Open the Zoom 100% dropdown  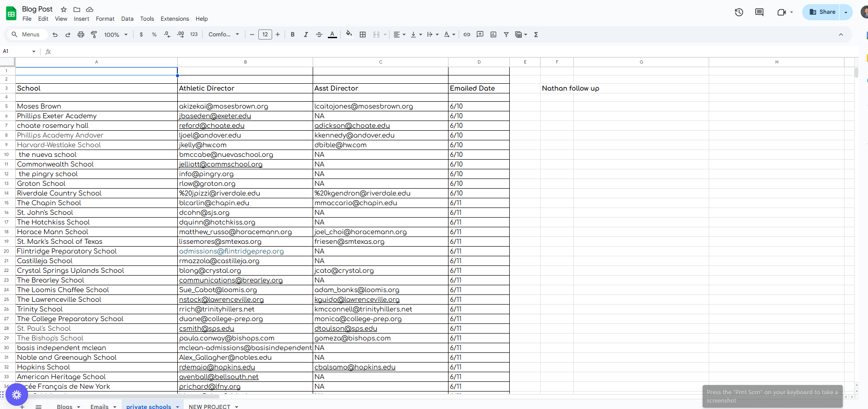point(116,35)
